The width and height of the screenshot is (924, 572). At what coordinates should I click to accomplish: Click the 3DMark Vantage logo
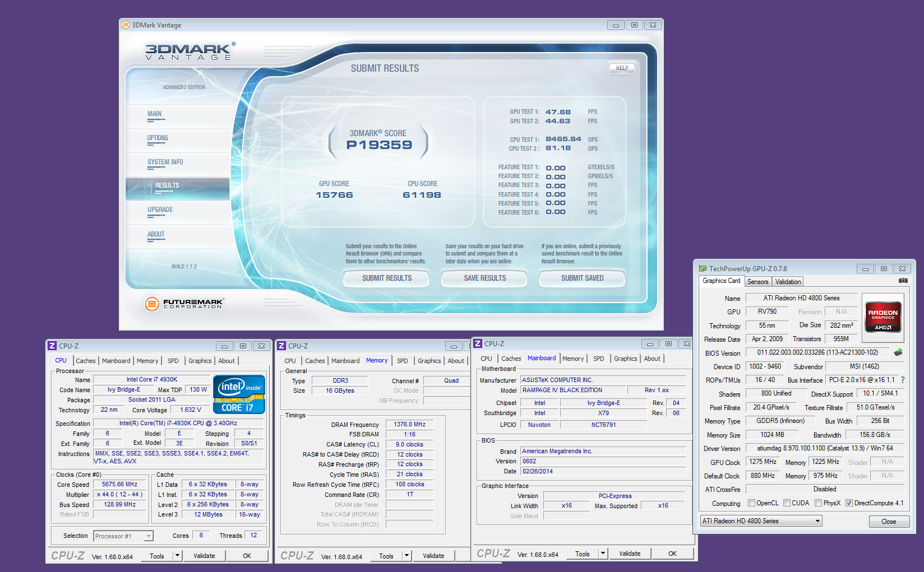pos(190,50)
